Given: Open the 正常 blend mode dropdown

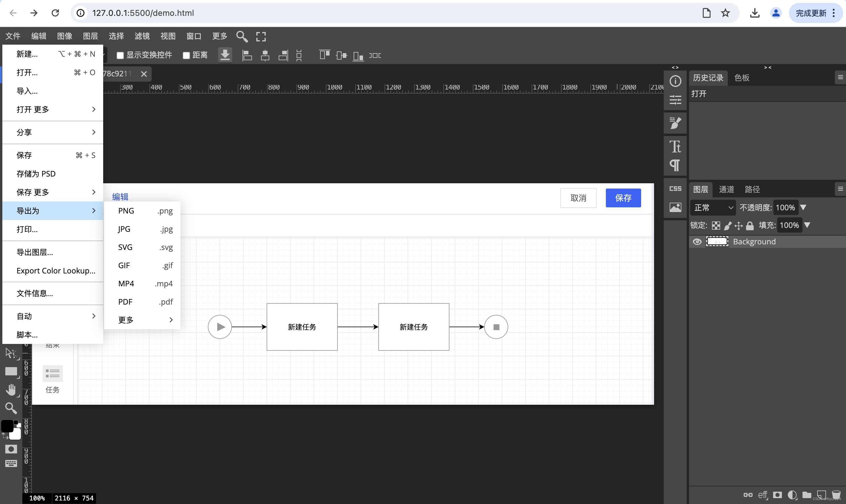Looking at the screenshot, I should point(713,208).
